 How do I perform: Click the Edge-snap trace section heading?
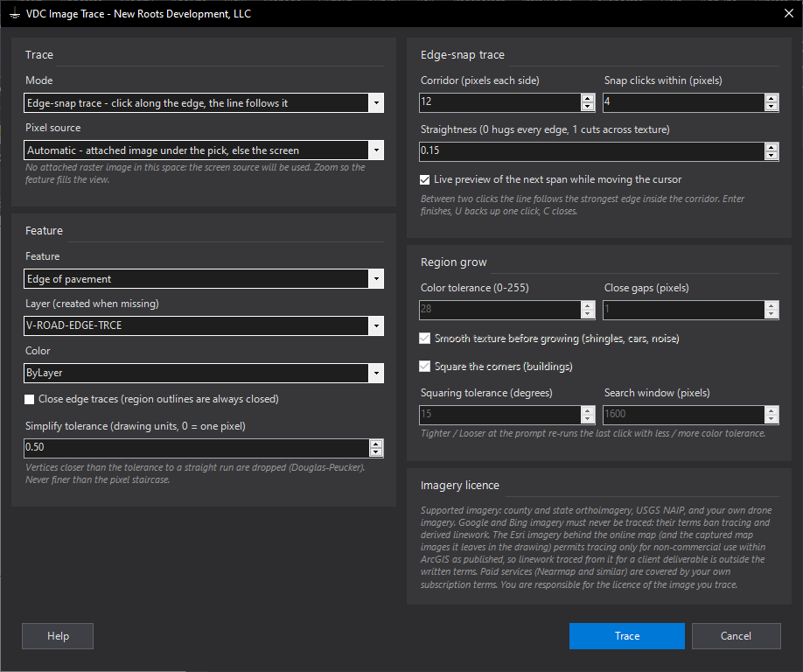coord(463,55)
